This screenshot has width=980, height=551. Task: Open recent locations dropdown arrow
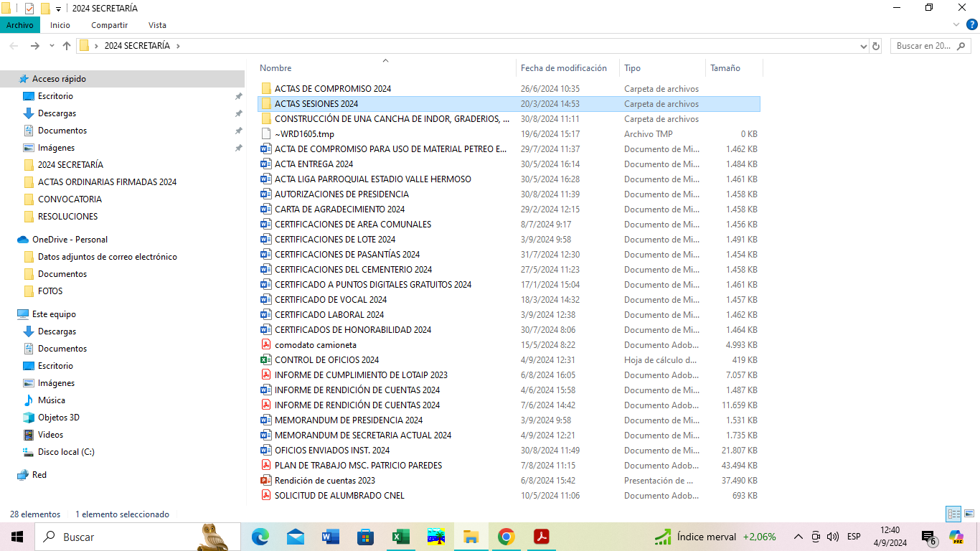click(x=52, y=46)
